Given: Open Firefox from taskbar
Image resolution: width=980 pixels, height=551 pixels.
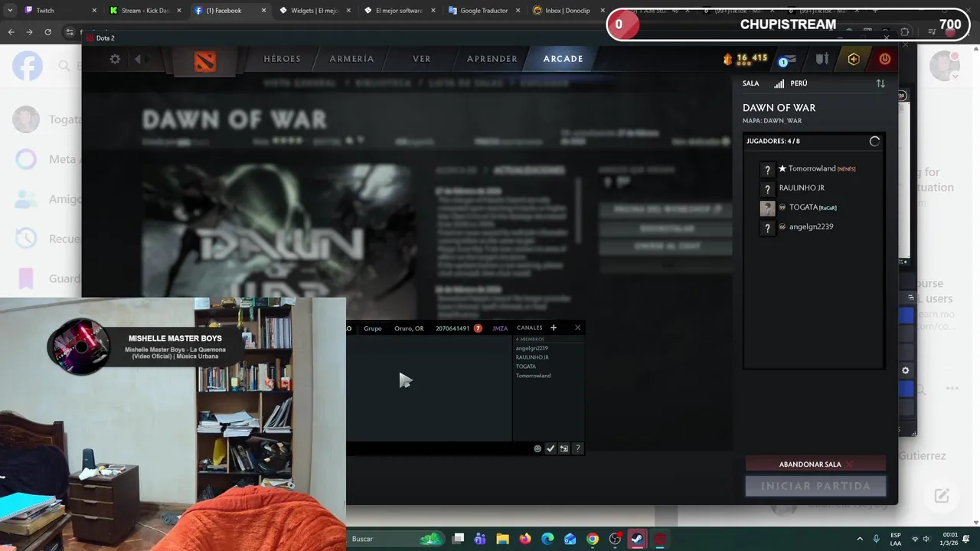Looking at the screenshot, I should coord(524,539).
